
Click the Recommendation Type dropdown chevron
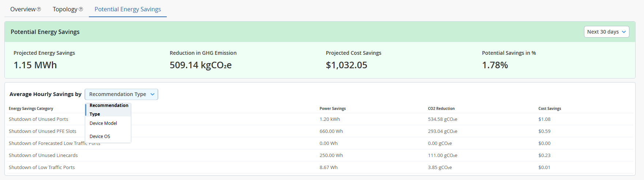tap(152, 94)
